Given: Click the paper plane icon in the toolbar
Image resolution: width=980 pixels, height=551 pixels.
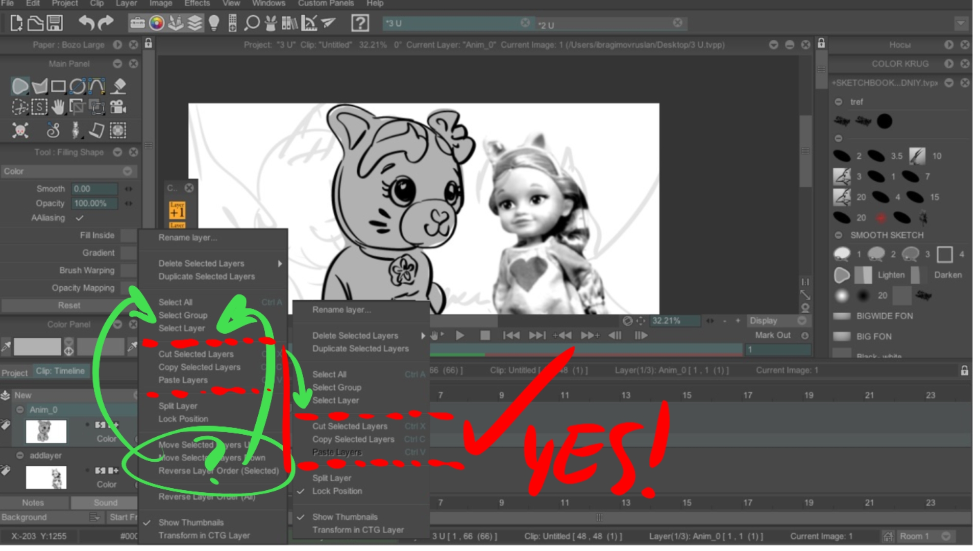Looking at the screenshot, I should (x=329, y=23).
